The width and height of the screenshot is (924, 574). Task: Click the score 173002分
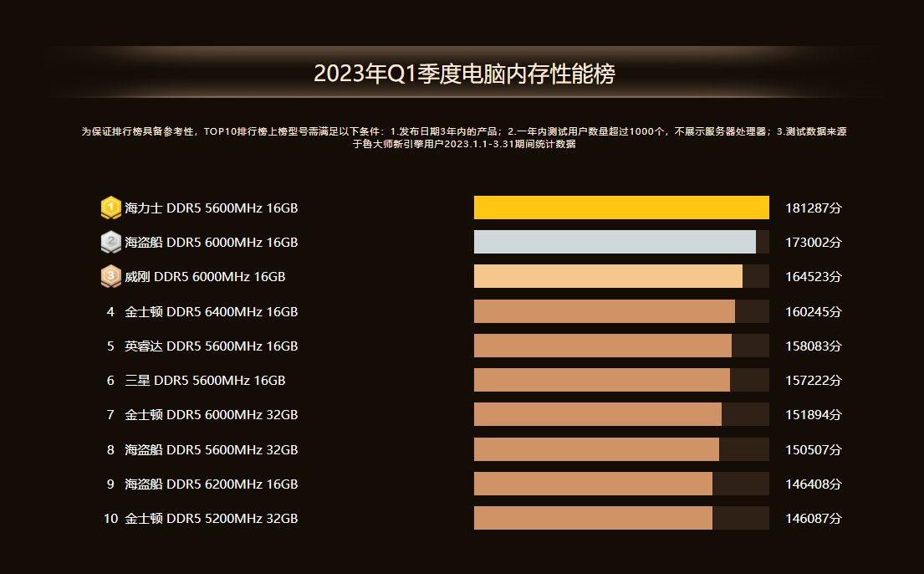click(x=814, y=242)
